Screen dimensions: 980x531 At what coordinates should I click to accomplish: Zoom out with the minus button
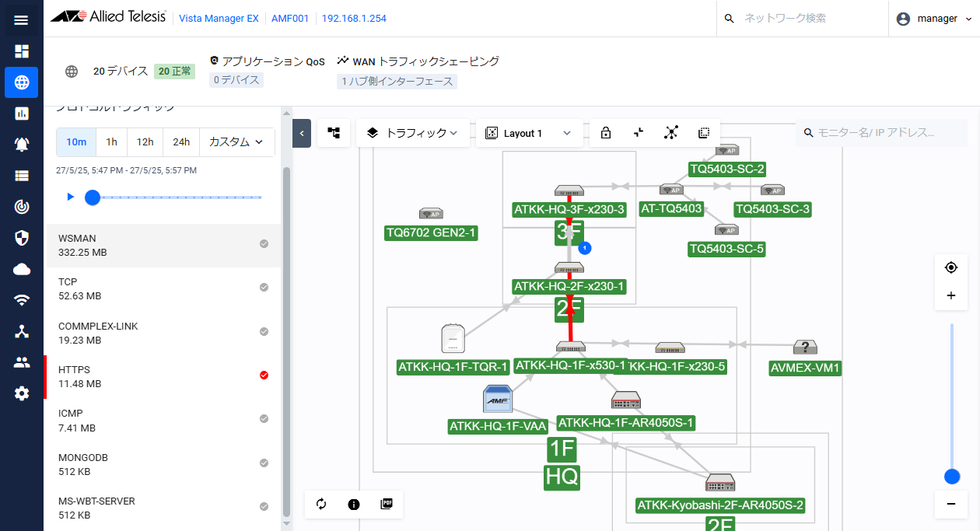950,505
